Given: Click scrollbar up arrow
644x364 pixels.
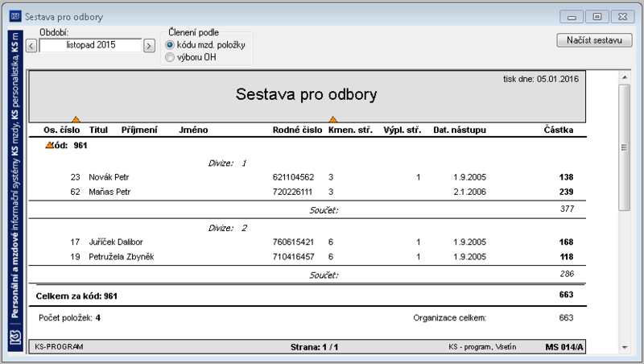Looking at the screenshot, I should pyautogui.click(x=625, y=77).
